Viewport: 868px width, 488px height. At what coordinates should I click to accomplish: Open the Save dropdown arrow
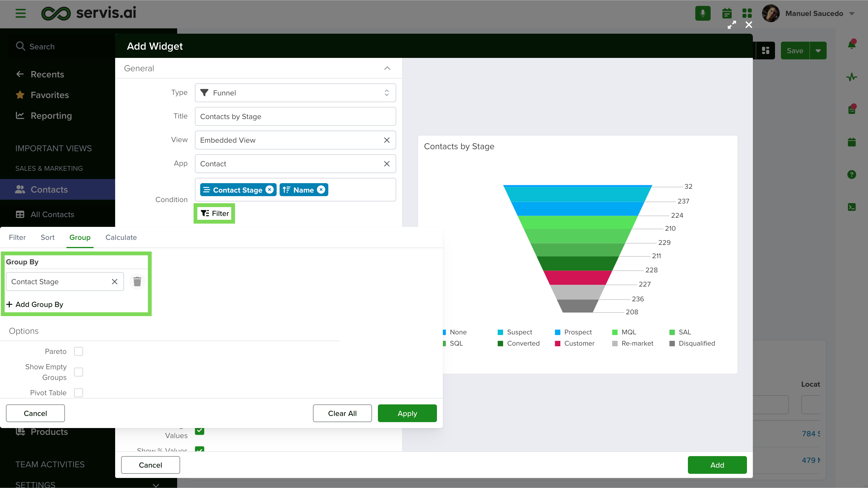(x=818, y=51)
